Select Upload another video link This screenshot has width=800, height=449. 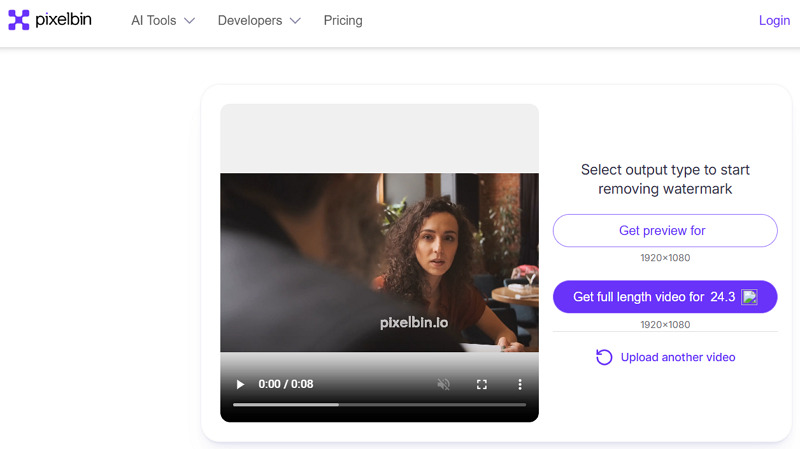click(x=677, y=357)
